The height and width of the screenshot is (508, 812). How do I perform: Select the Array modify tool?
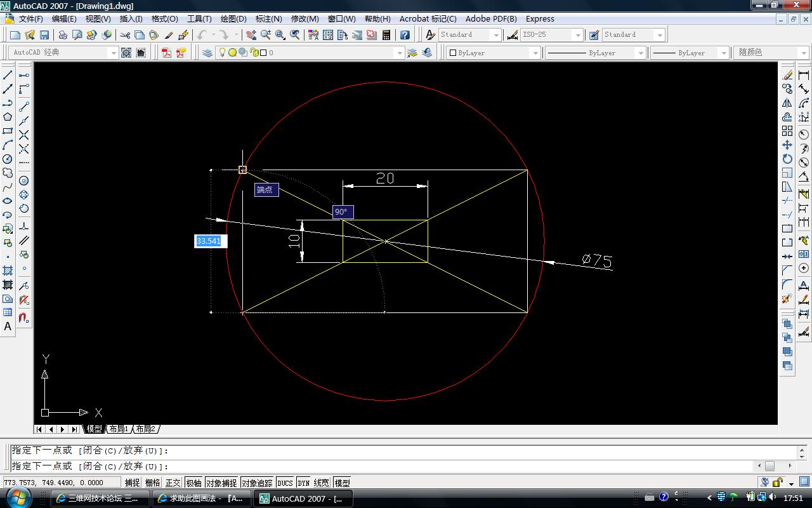787,131
